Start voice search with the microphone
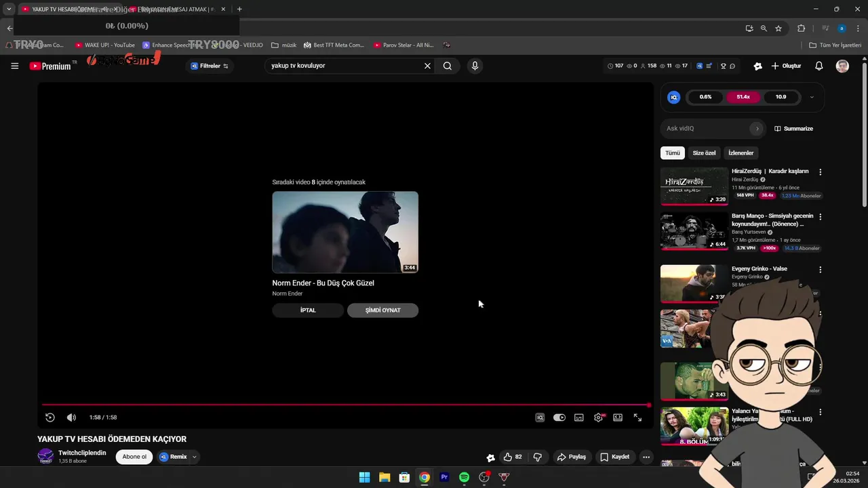The width and height of the screenshot is (868, 488). coord(475,66)
